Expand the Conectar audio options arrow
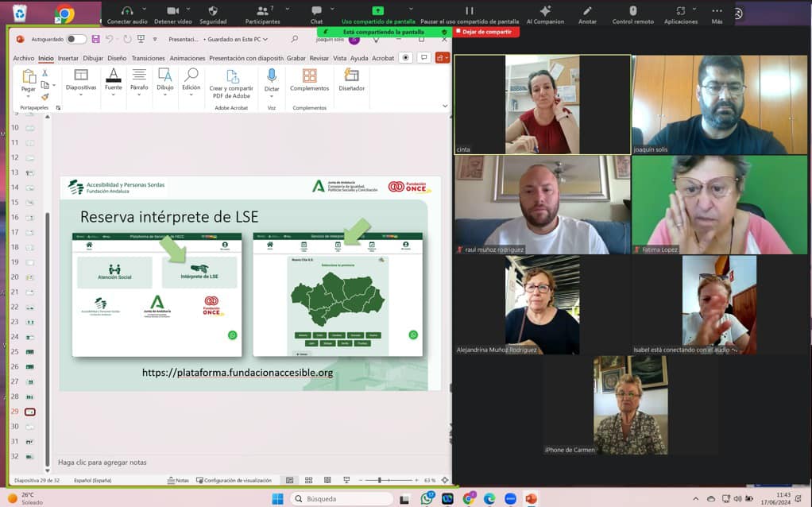This screenshot has height=507, width=812. pos(144,9)
